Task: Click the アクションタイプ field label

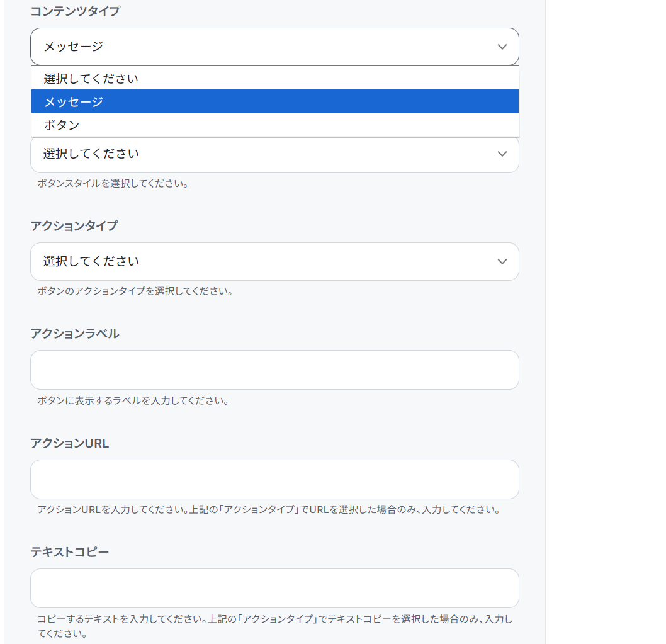Action: tap(74, 225)
